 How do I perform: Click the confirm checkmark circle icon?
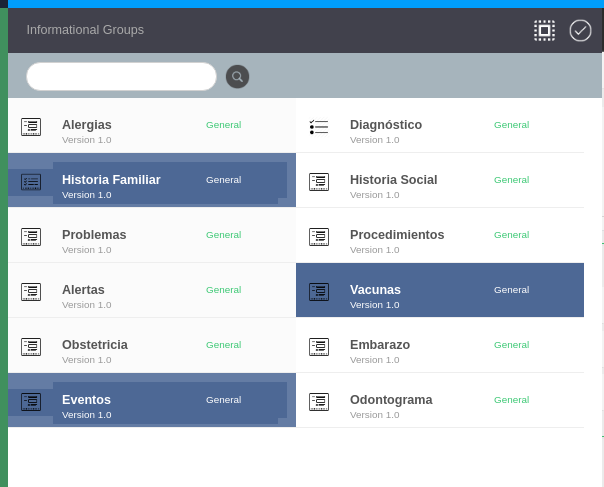pos(580,30)
